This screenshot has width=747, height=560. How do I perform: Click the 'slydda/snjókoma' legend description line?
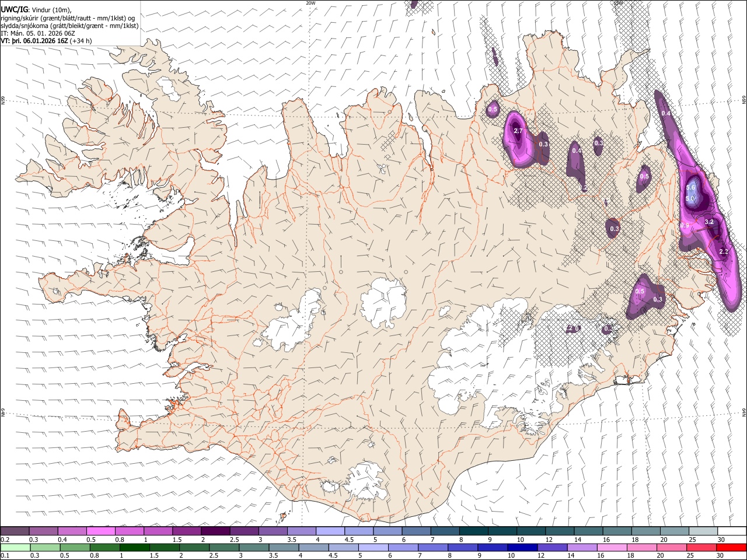click(69, 26)
